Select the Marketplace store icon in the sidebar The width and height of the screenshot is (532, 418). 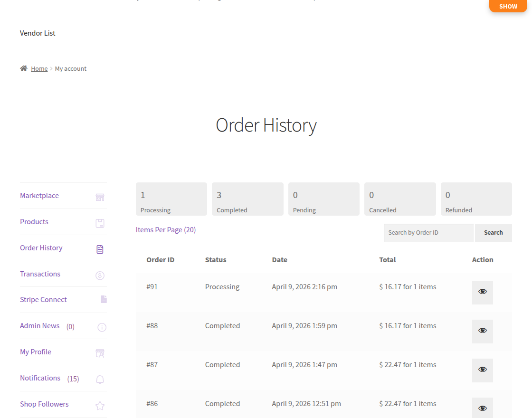(100, 196)
